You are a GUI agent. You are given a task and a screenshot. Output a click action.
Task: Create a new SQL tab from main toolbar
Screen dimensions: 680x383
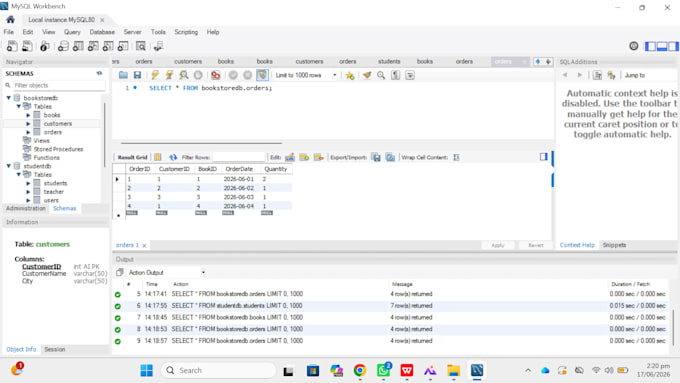[x=12, y=46]
